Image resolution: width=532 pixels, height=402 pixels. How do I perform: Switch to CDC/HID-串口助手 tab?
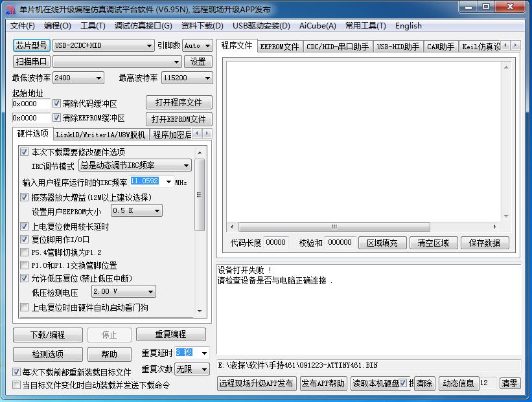(x=338, y=47)
